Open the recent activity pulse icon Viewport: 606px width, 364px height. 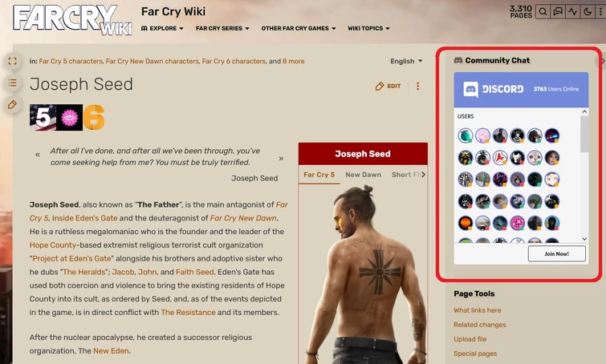pos(573,11)
